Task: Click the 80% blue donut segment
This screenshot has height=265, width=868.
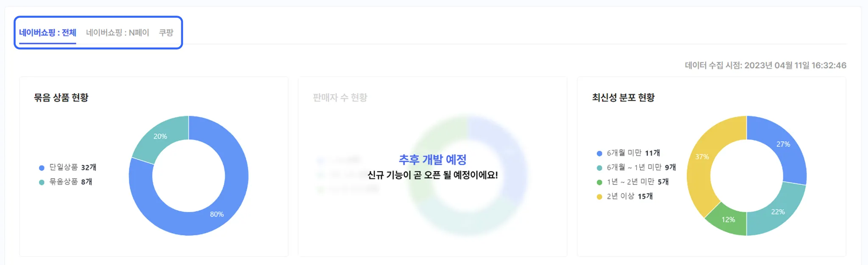Action: pyautogui.click(x=217, y=214)
